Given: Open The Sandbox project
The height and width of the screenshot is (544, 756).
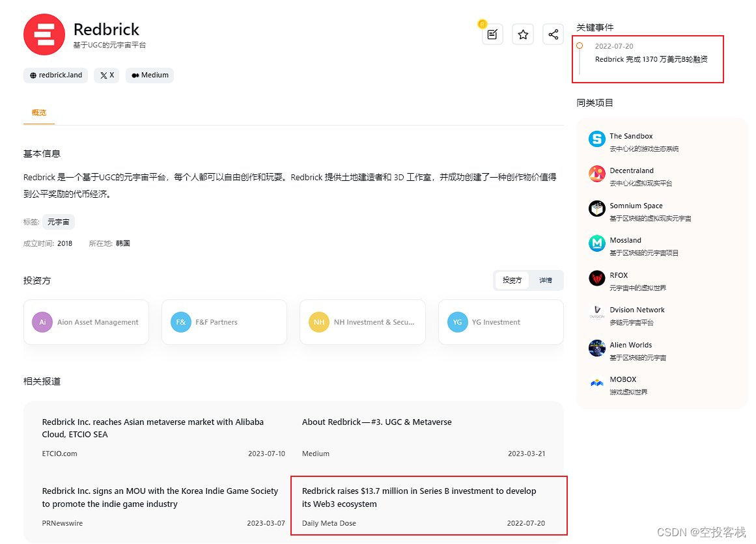Looking at the screenshot, I should pos(631,136).
